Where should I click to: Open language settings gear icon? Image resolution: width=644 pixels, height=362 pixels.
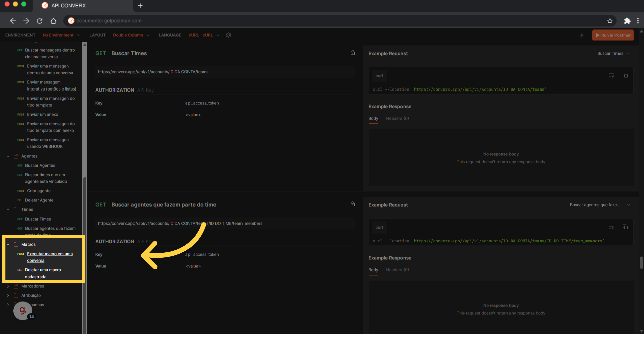pyautogui.click(x=229, y=35)
